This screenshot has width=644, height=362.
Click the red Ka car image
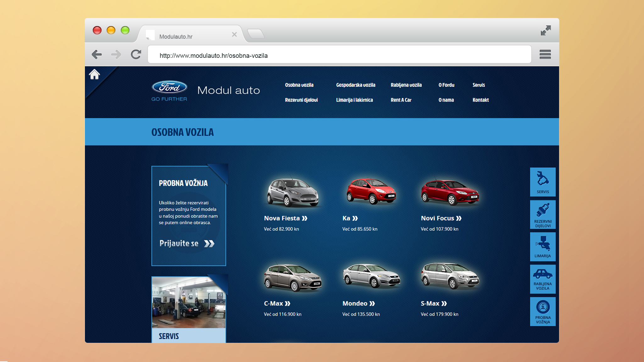[371, 191]
